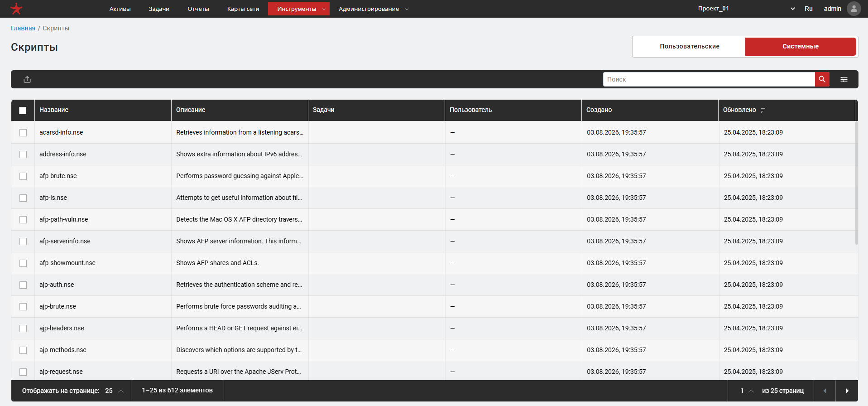
Task: Click the ajp-brute.nse script name
Action: coord(58,306)
